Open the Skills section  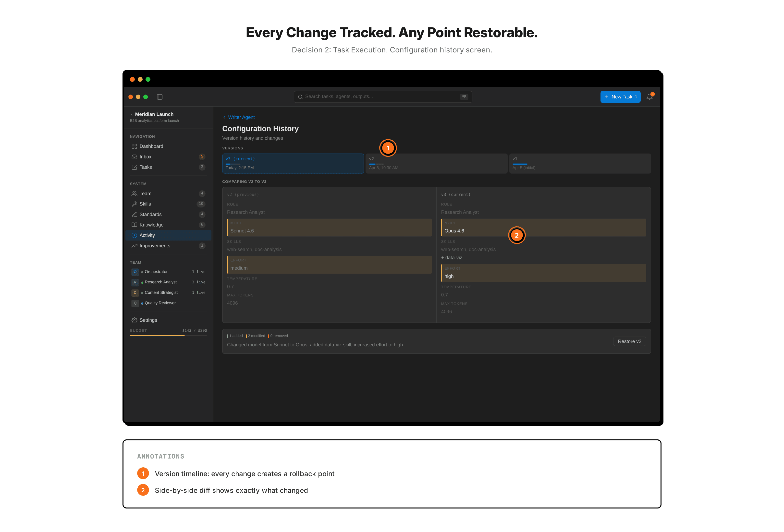[x=168, y=204]
